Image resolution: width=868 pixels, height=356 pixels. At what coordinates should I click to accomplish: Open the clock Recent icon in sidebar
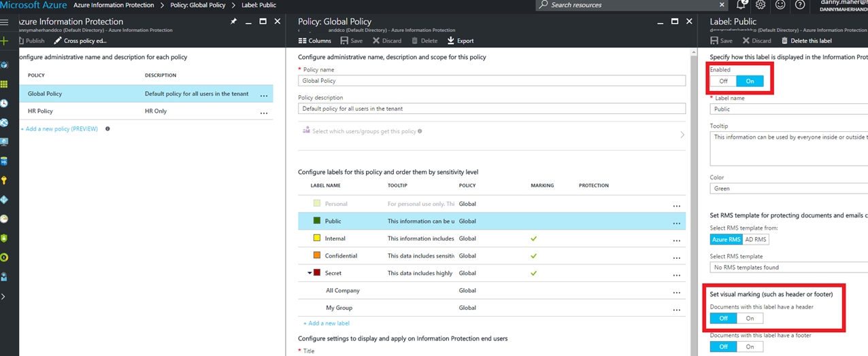pos(4,103)
